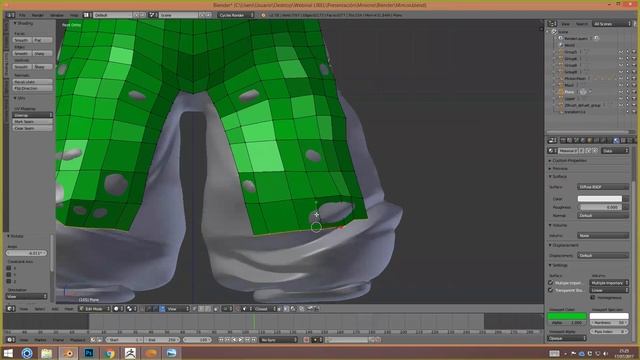Open Blender from the Windows taskbar
The height and width of the screenshot is (360, 640).
click(x=68, y=353)
